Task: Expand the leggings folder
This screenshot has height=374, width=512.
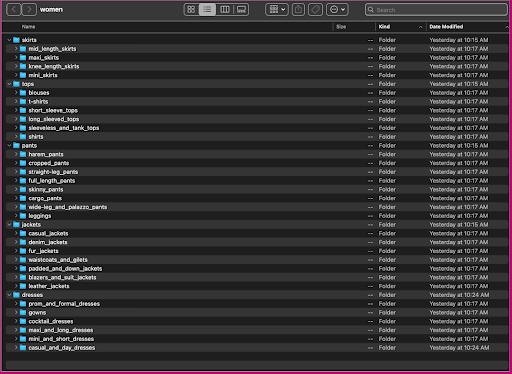Action: click(x=16, y=216)
